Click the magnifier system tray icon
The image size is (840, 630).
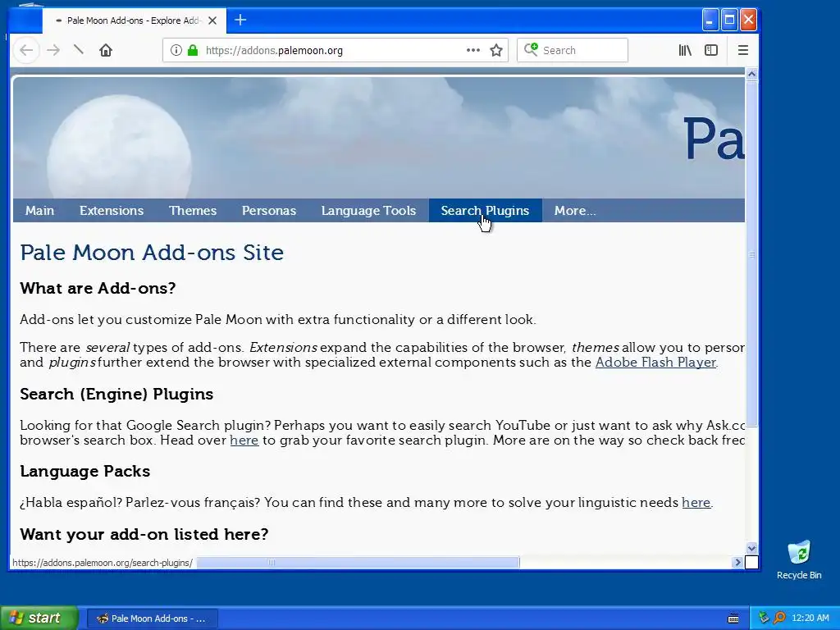coord(779,619)
